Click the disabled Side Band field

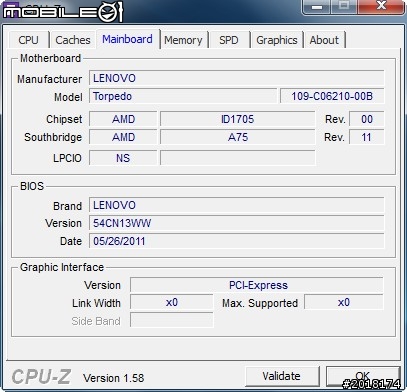pyautogui.click(x=171, y=320)
